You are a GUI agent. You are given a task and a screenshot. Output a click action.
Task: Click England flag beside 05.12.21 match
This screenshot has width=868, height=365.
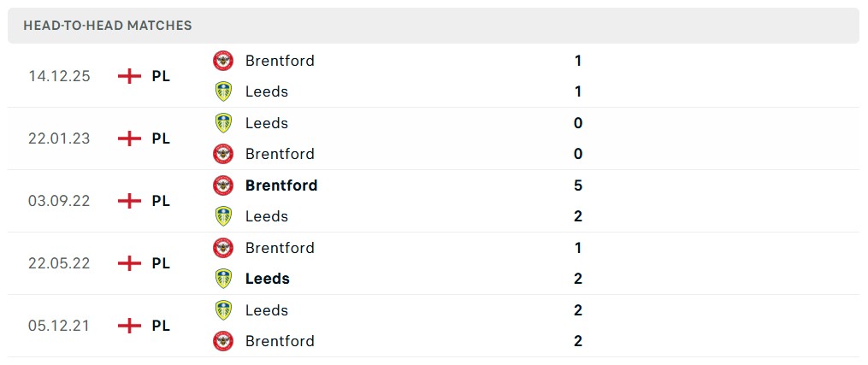click(129, 326)
